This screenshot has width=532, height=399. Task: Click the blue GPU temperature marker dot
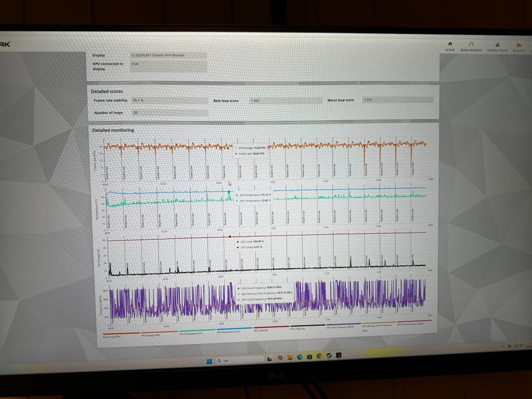pyautogui.click(x=229, y=192)
